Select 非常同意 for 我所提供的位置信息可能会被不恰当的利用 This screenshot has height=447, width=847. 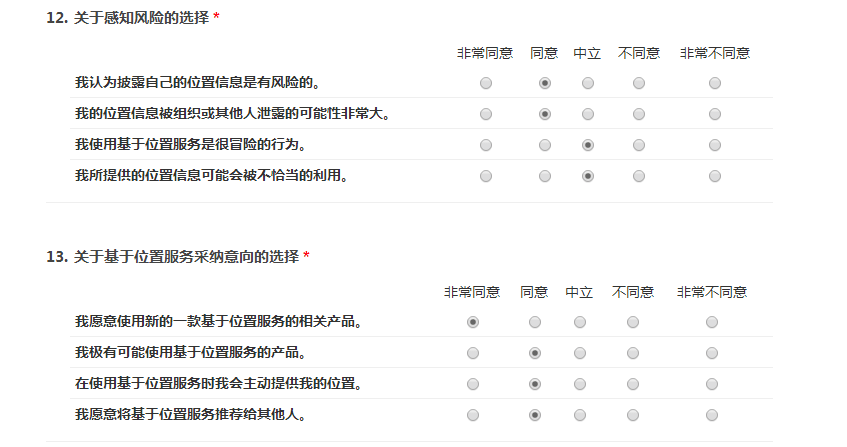(x=486, y=176)
